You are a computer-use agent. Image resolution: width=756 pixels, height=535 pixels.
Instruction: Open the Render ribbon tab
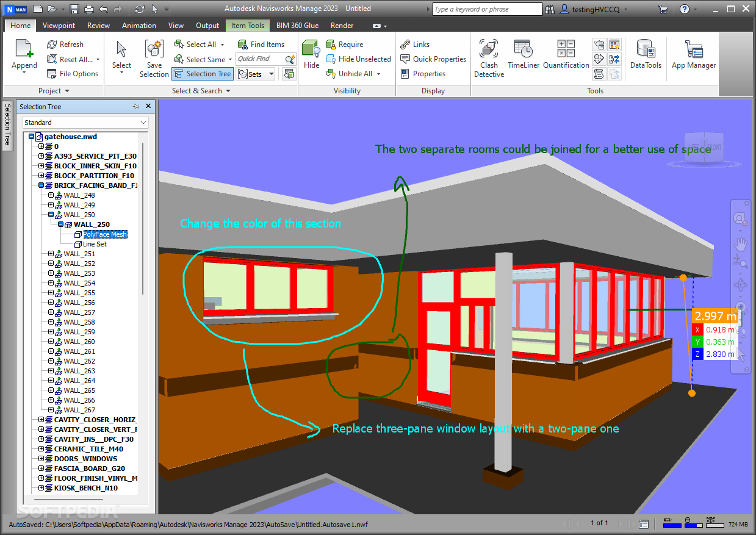click(342, 26)
